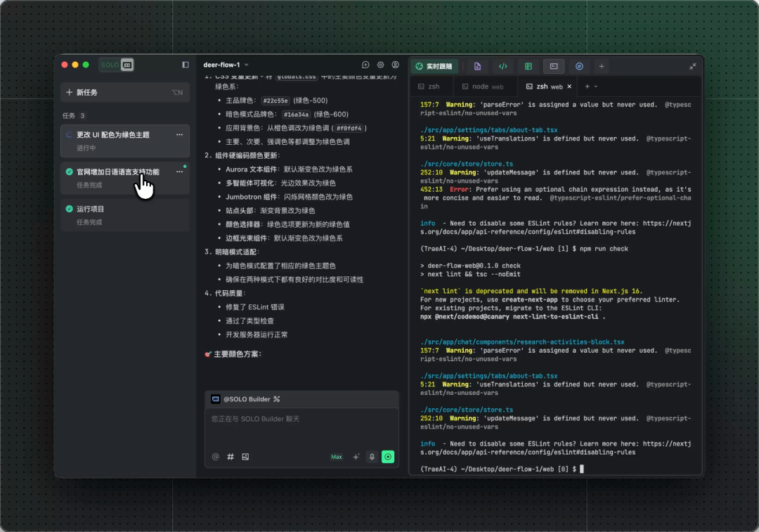Image resolution: width=759 pixels, height=532 pixels.
Task: Switch to the node web terminal tab
Action: coord(482,86)
